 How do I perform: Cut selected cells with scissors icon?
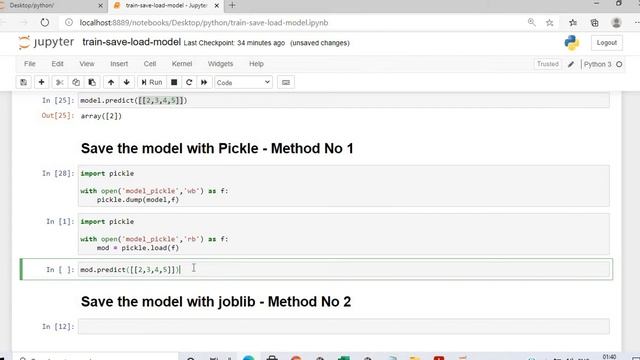tap(60, 82)
